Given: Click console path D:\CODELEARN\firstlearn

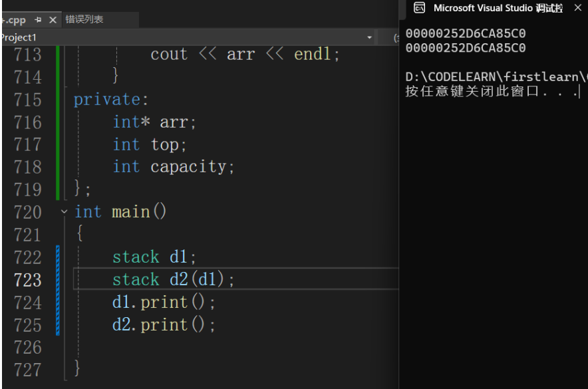Looking at the screenshot, I should click(x=496, y=77).
